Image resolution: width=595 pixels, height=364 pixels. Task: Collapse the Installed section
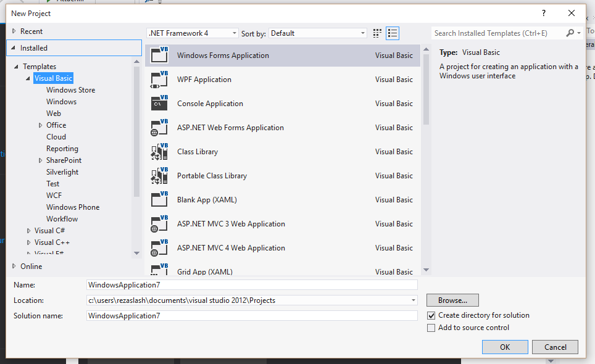(14, 48)
